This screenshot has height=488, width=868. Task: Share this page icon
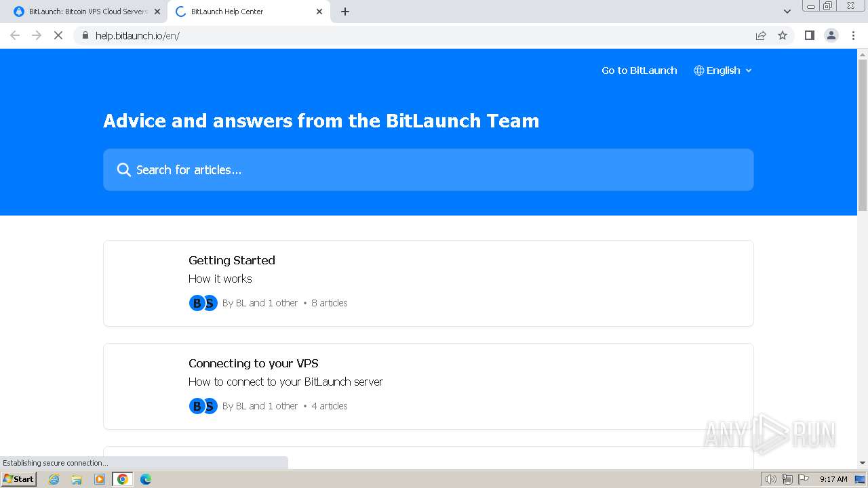[x=761, y=35]
